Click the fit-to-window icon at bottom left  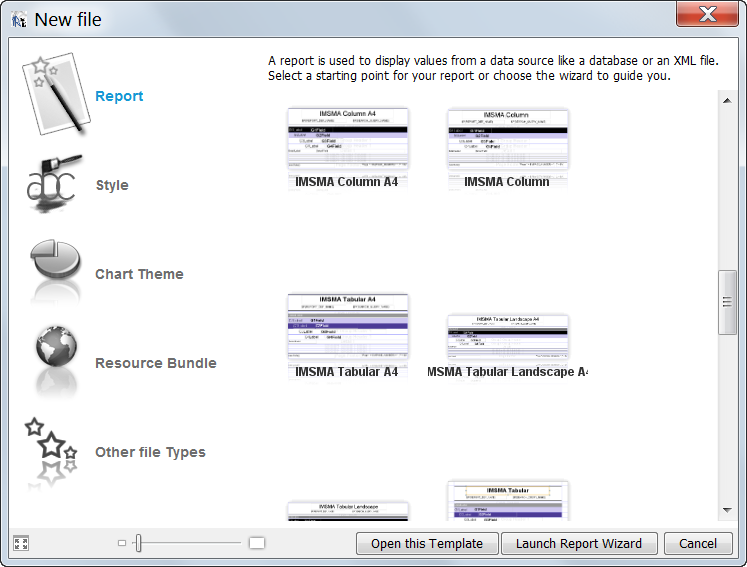(x=20, y=543)
